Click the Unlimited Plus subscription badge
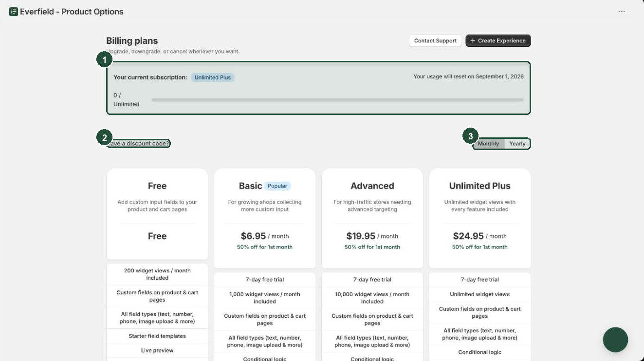644x361 pixels. [x=213, y=77]
